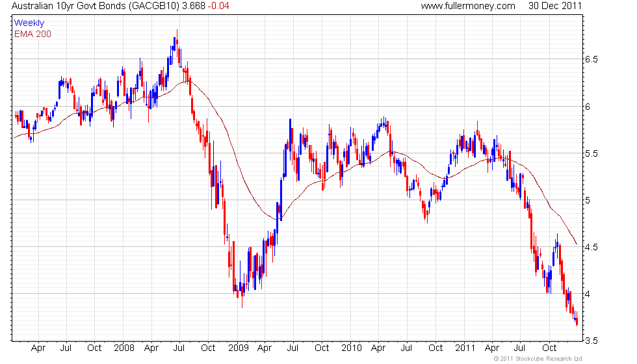Click the 4.5 y-axis label
637x364 pixels.
(x=591, y=248)
